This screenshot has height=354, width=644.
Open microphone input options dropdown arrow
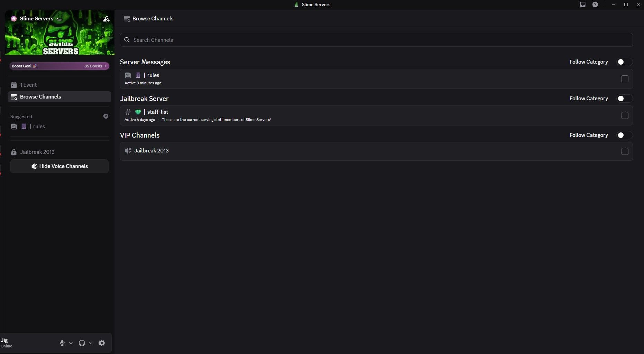pyautogui.click(x=71, y=343)
